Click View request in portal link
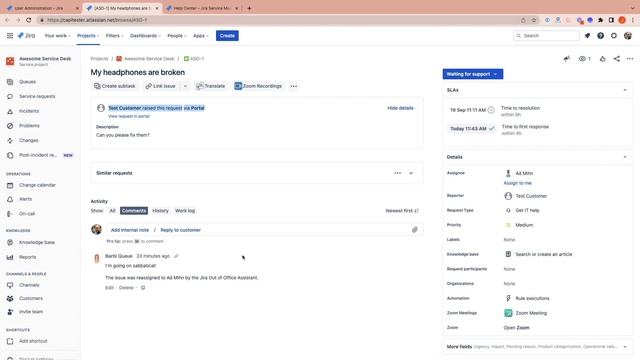Viewport: 640px width, 360px height. tap(129, 116)
